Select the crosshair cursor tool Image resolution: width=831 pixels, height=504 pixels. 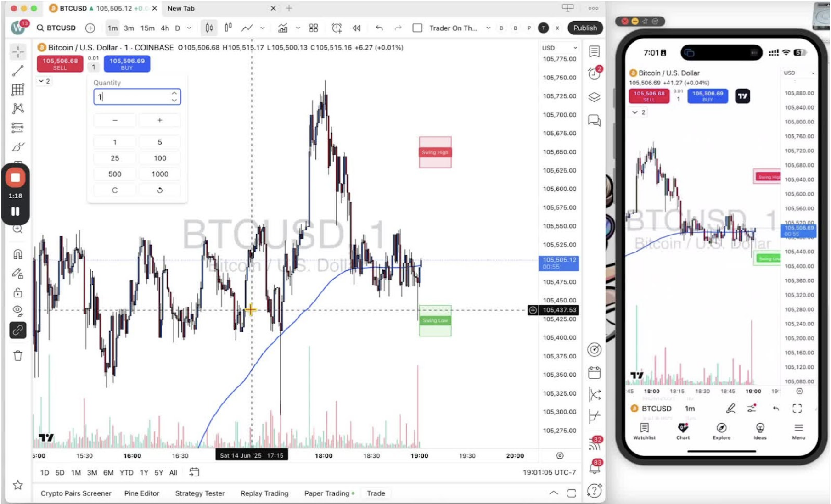pyautogui.click(x=18, y=51)
